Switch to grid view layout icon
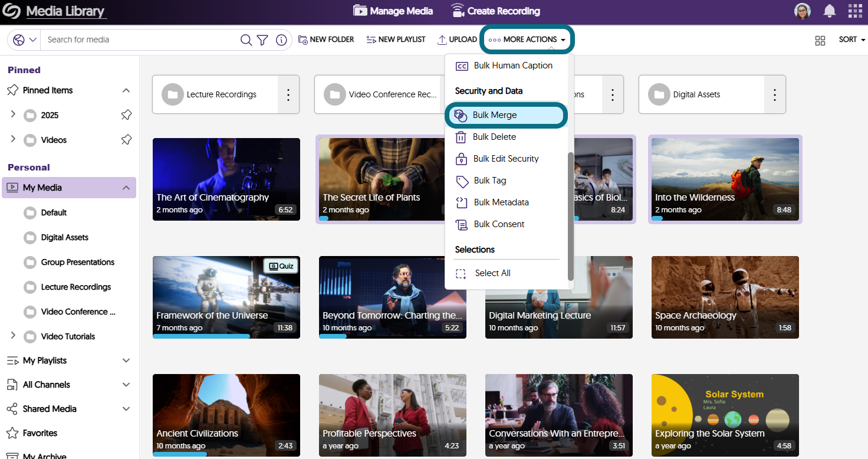868x459 pixels. click(x=820, y=40)
